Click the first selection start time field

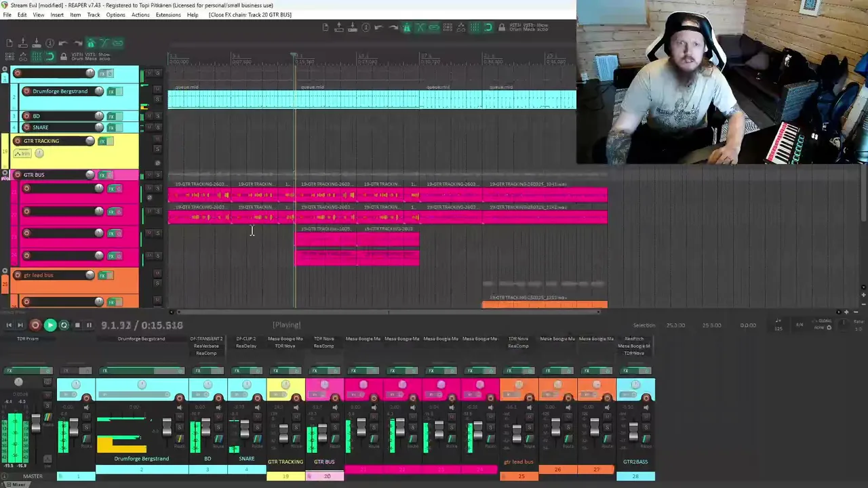click(675, 325)
